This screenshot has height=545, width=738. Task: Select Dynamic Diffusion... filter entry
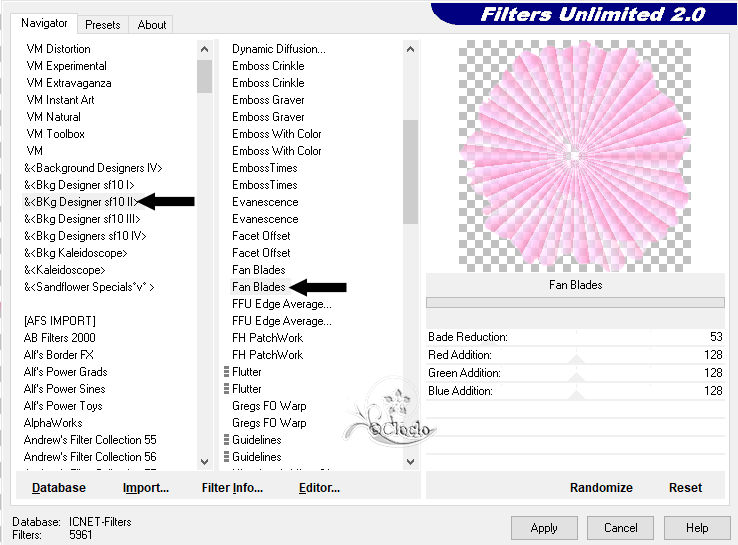coord(279,49)
